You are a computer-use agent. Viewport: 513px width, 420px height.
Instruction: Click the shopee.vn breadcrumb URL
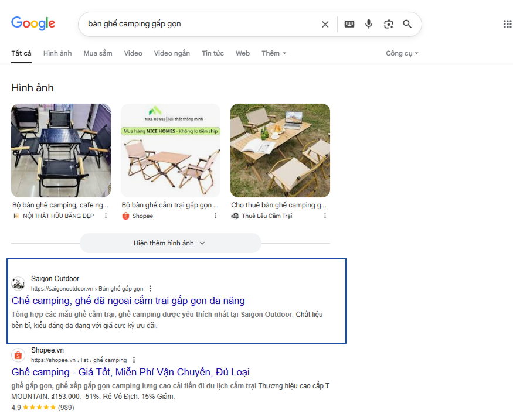pyautogui.click(x=79, y=360)
